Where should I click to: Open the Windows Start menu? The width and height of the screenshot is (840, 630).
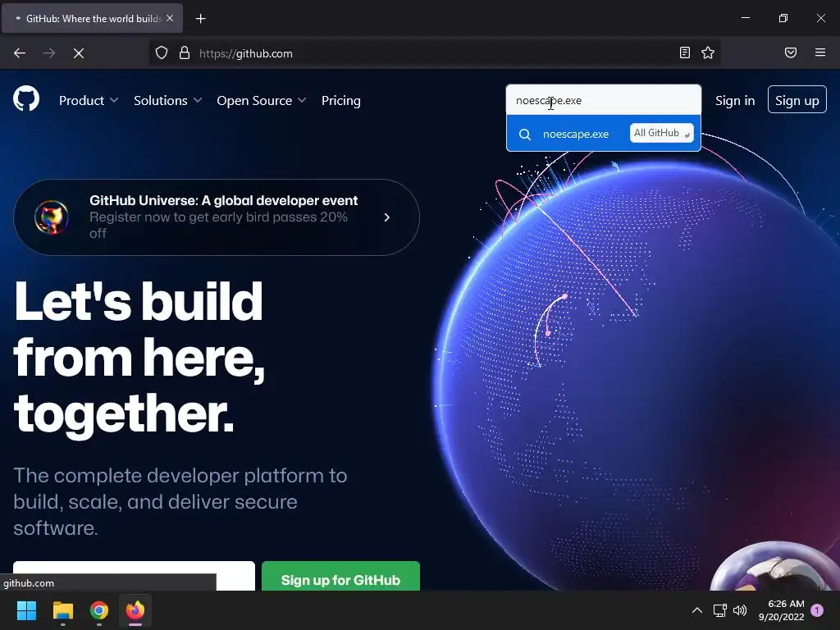pos(26,610)
